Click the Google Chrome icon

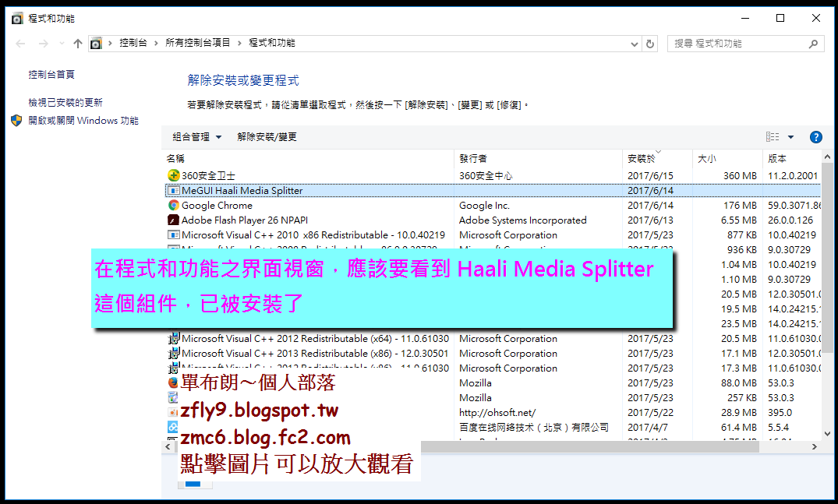pyautogui.click(x=174, y=206)
